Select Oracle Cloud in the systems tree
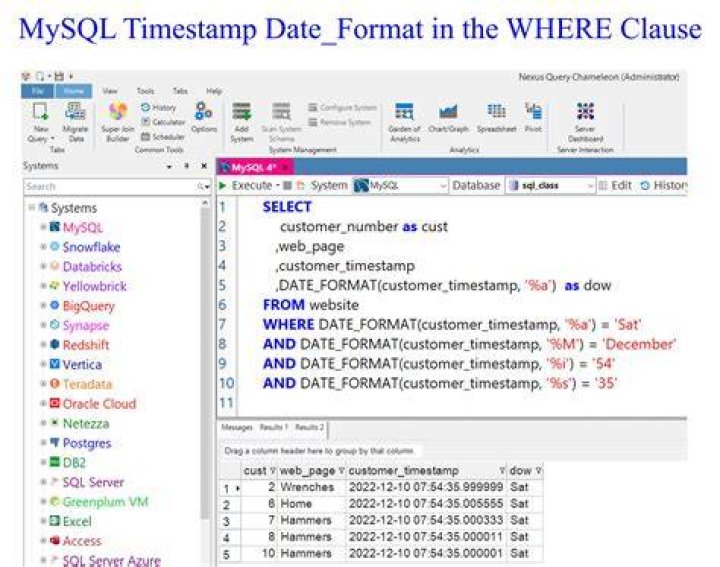This screenshot has height=567, width=720. coord(99,404)
